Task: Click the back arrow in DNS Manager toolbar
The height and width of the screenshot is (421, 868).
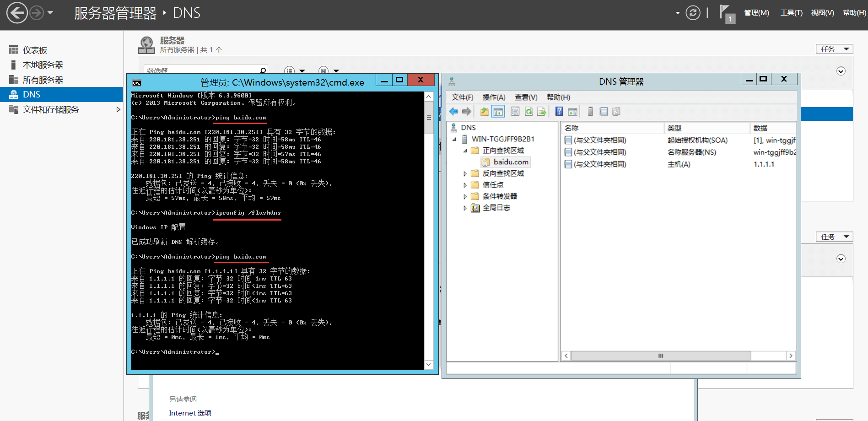Action: pyautogui.click(x=453, y=112)
